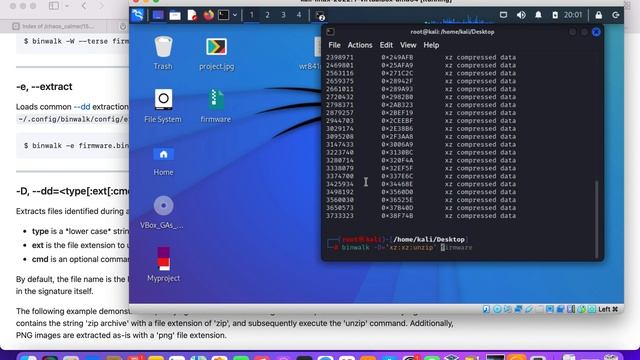
Task: Click the 20:01 clock in the panel
Action: pos(573,15)
